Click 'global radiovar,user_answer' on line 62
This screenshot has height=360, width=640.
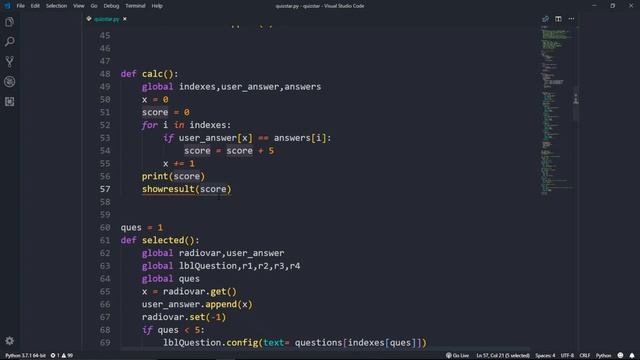click(213, 253)
